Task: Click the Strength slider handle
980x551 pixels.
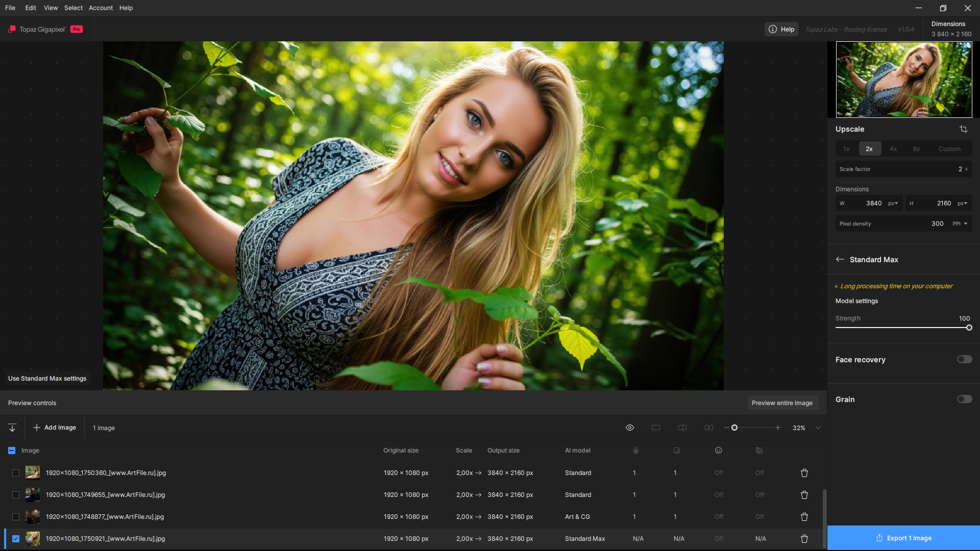Action: pyautogui.click(x=969, y=328)
